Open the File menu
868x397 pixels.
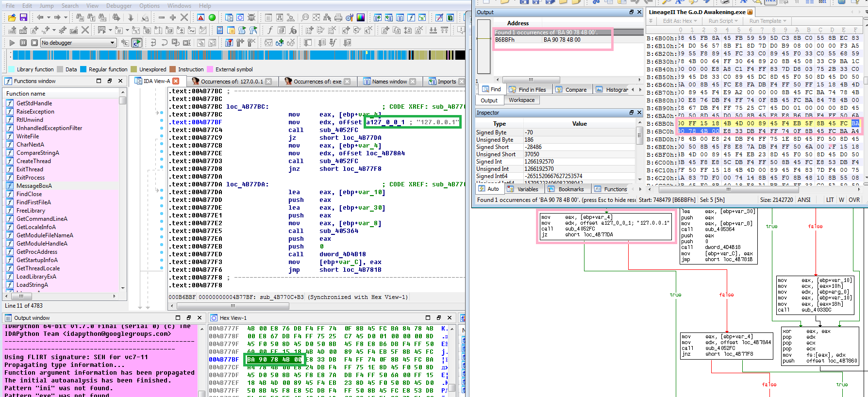point(10,6)
